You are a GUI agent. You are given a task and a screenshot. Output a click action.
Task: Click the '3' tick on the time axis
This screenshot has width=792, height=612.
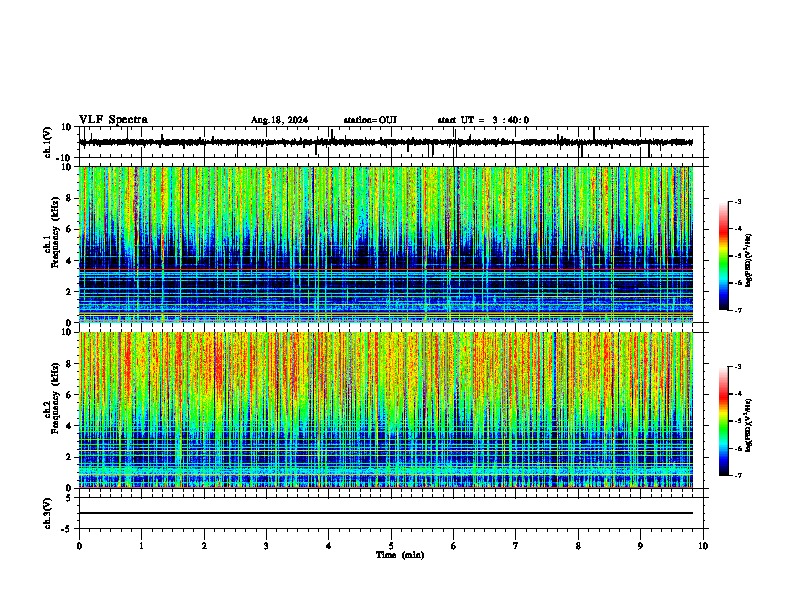pyautogui.click(x=266, y=546)
